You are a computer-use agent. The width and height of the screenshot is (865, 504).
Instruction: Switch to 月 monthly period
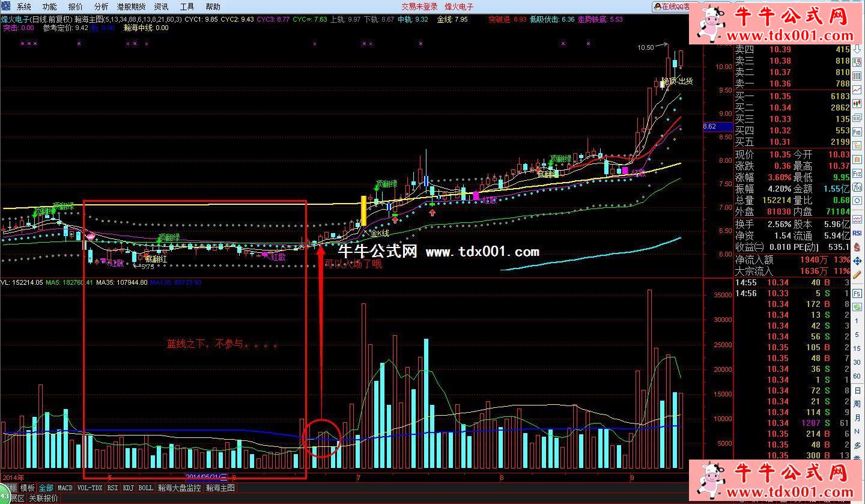pyautogui.click(x=858, y=417)
